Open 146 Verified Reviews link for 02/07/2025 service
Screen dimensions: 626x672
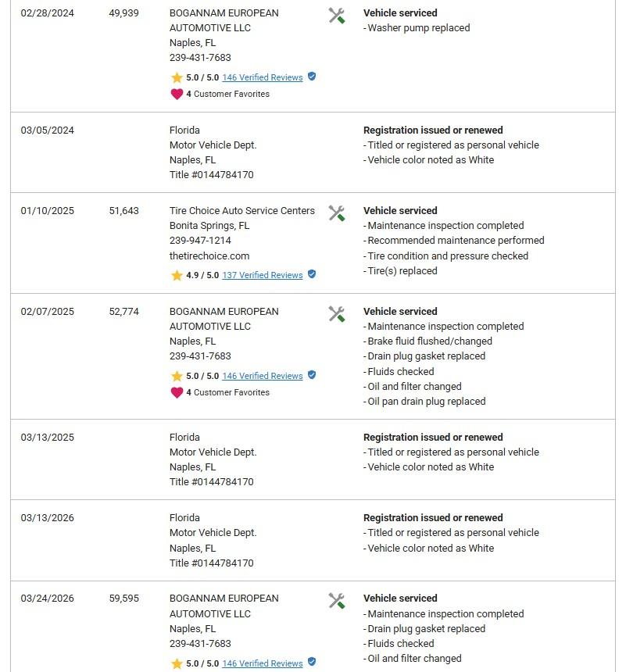pos(263,376)
